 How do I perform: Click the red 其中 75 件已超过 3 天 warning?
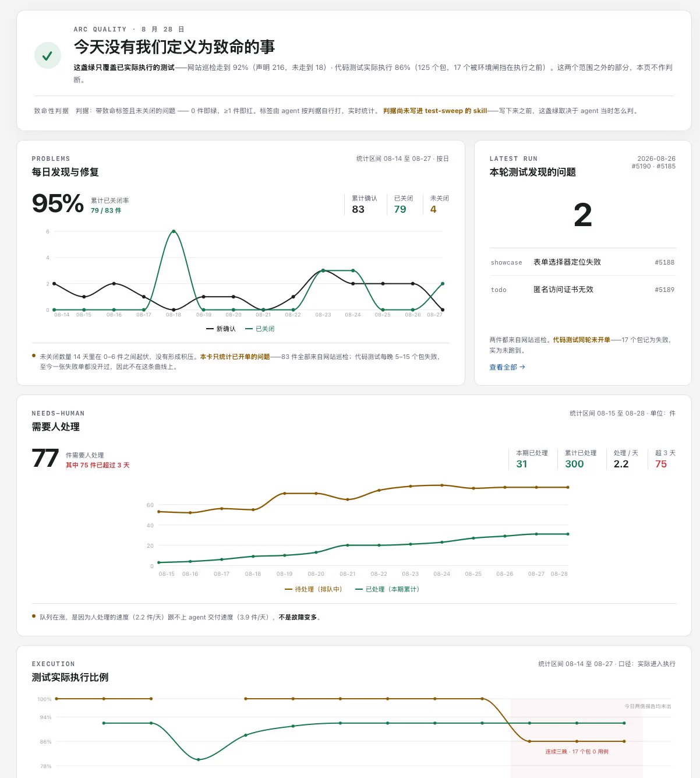(97, 465)
